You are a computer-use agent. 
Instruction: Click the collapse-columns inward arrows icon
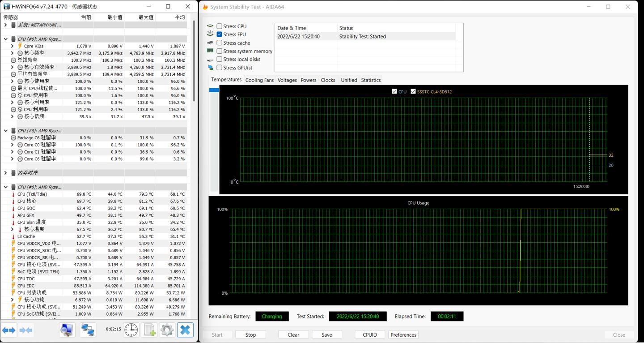[26, 330]
